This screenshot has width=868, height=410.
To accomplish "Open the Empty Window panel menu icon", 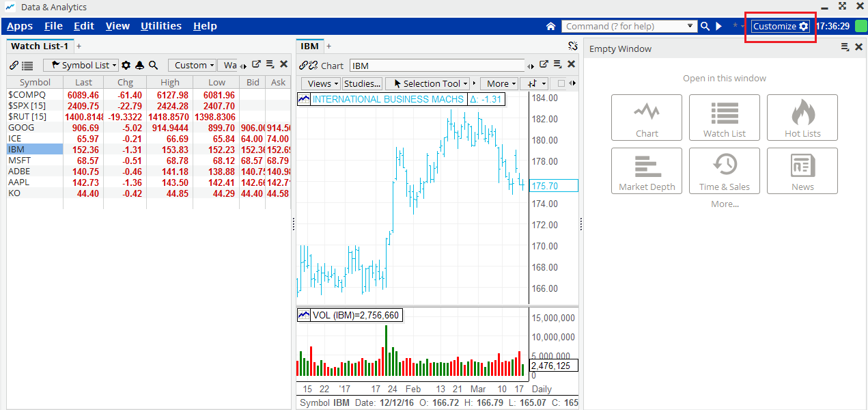I will [845, 47].
